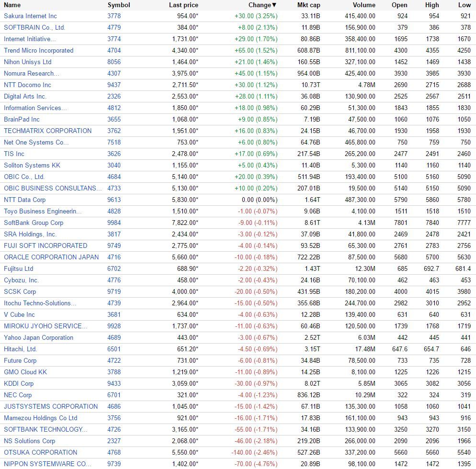
Task: Open Trend Micro Incorporated link
Action: point(39,51)
